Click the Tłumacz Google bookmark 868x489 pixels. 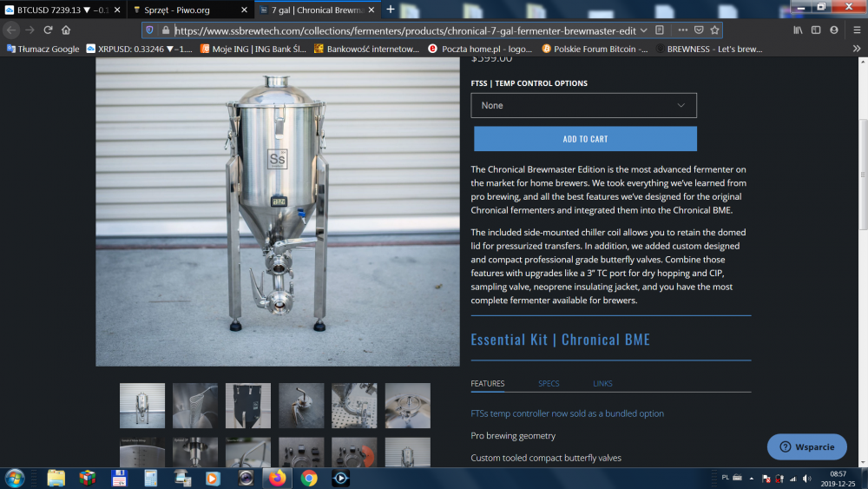pos(43,50)
